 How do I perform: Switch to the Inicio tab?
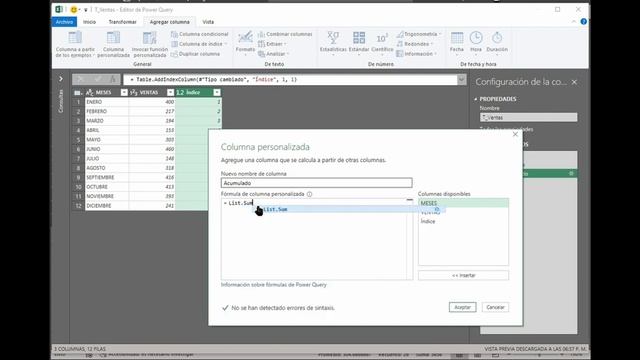(x=89, y=22)
